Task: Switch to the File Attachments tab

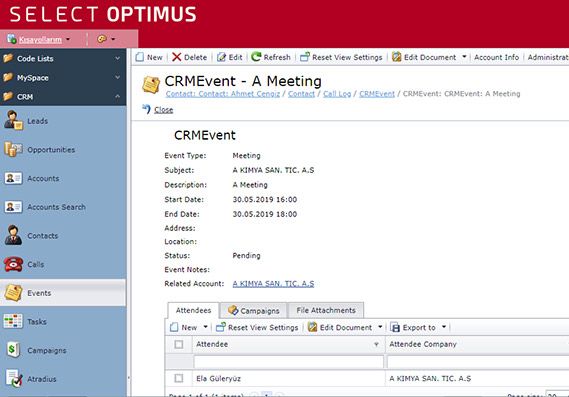Action: 326,310
